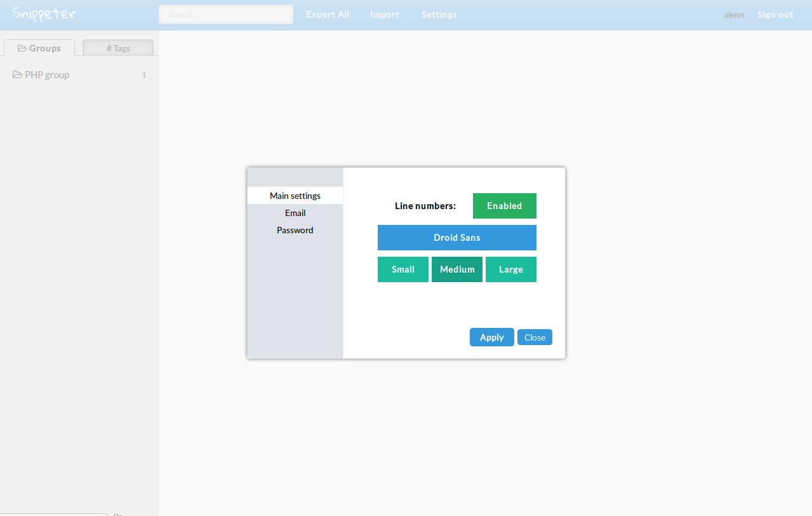Select the Small font size option

pyautogui.click(x=403, y=269)
